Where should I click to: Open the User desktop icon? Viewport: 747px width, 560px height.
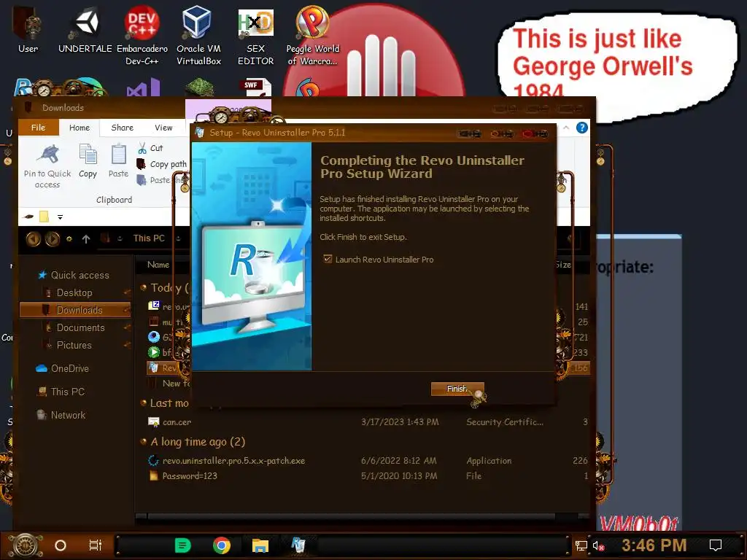tap(28, 29)
